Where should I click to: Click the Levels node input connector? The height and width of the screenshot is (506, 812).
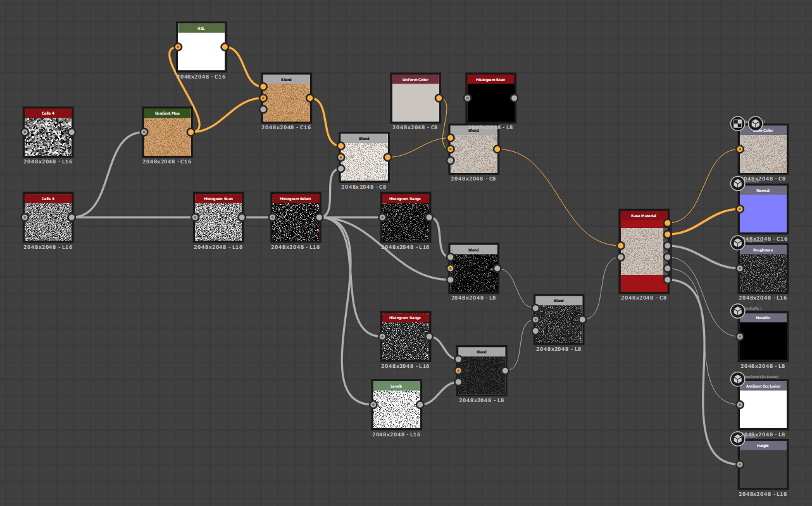[x=373, y=404]
